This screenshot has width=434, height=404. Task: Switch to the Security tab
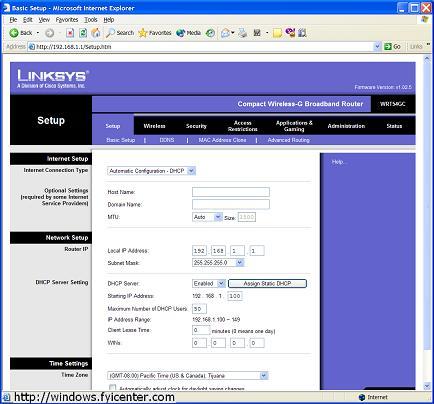[196, 126]
